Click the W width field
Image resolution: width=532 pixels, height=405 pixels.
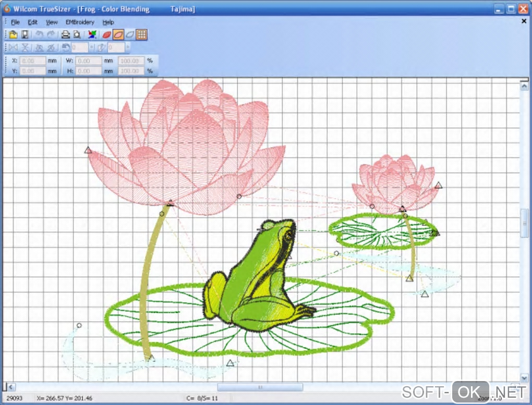(88, 60)
